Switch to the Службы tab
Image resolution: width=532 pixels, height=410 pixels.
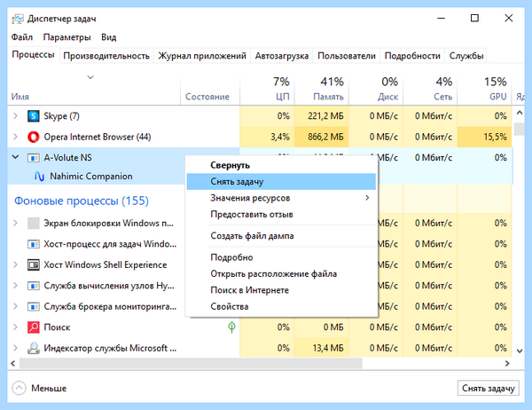(x=466, y=56)
